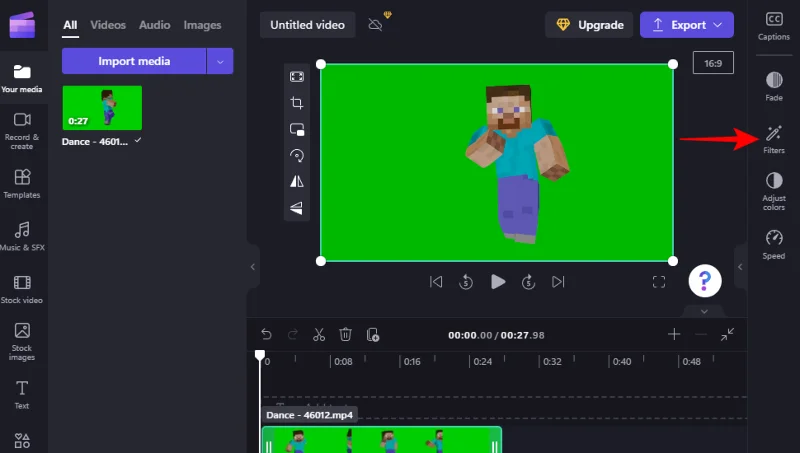The width and height of the screenshot is (800, 453).
Task: Open Clipchamp home logo
Action: pos(22,24)
